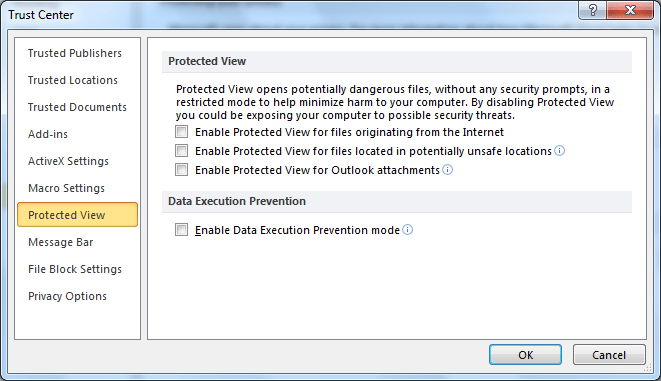The width and height of the screenshot is (661, 381).
Task: Open the Add-ins category
Action: point(48,134)
